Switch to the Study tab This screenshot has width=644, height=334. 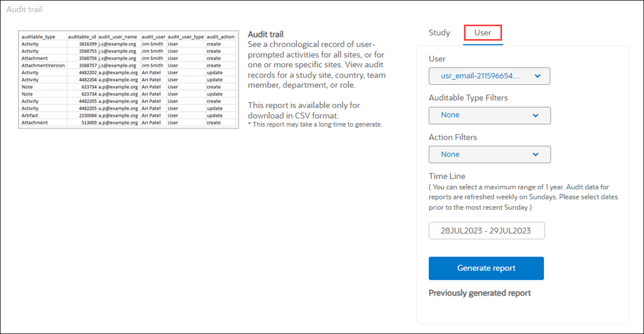click(439, 33)
